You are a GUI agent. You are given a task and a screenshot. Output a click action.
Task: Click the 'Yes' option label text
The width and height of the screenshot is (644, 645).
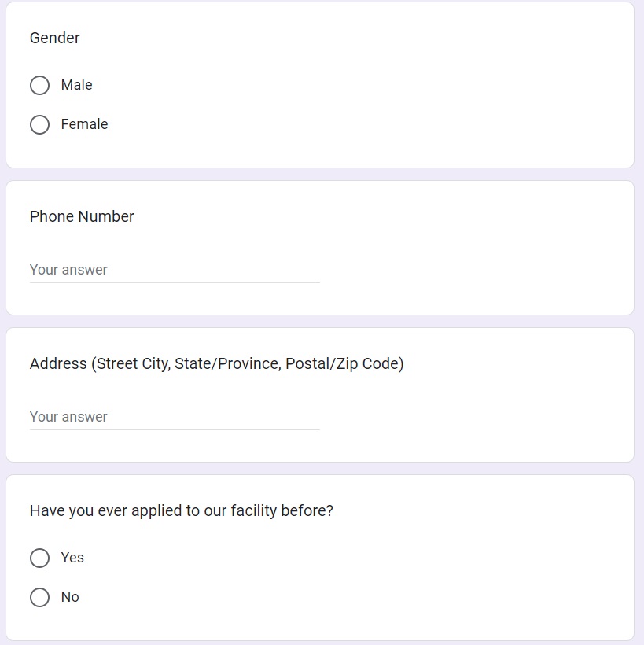tap(72, 558)
